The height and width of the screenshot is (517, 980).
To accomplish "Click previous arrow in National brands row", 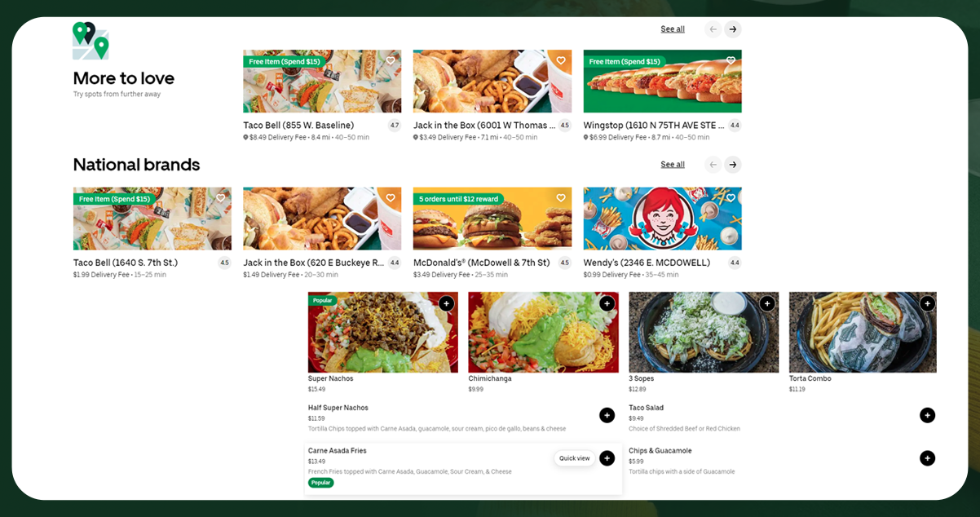I will pos(713,165).
